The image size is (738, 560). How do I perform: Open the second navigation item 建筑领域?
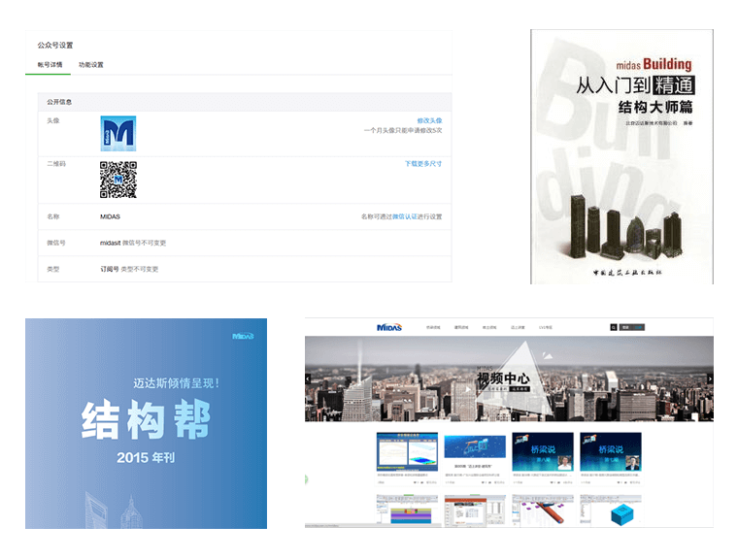461,327
